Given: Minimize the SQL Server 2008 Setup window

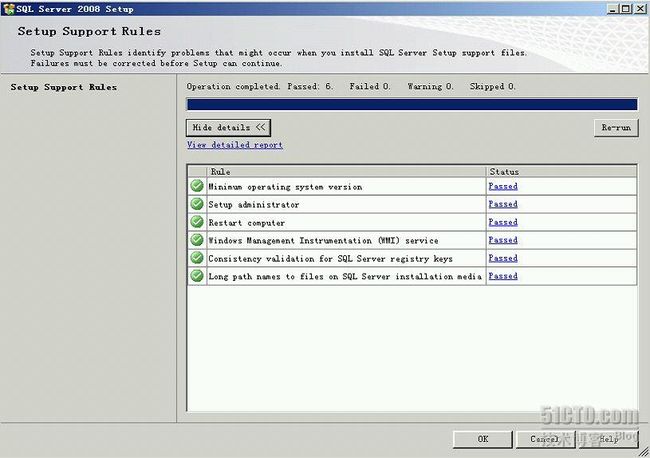Looking at the screenshot, I should (x=613, y=9).
